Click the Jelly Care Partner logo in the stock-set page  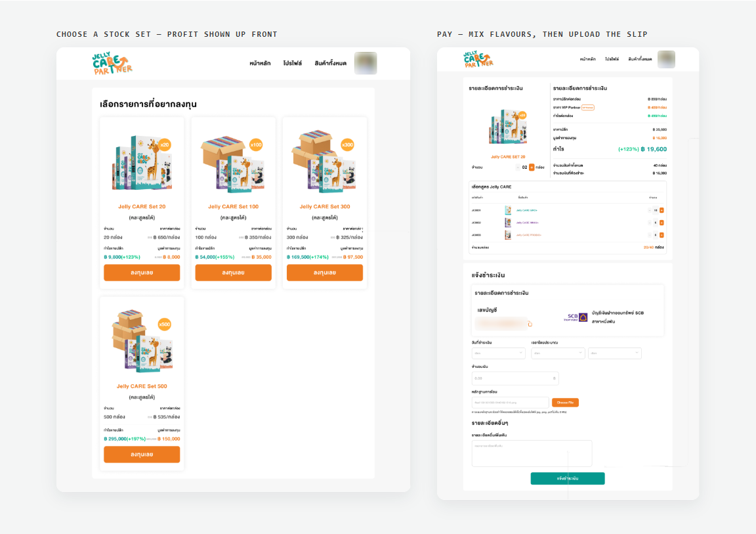(x=112, y=64)
